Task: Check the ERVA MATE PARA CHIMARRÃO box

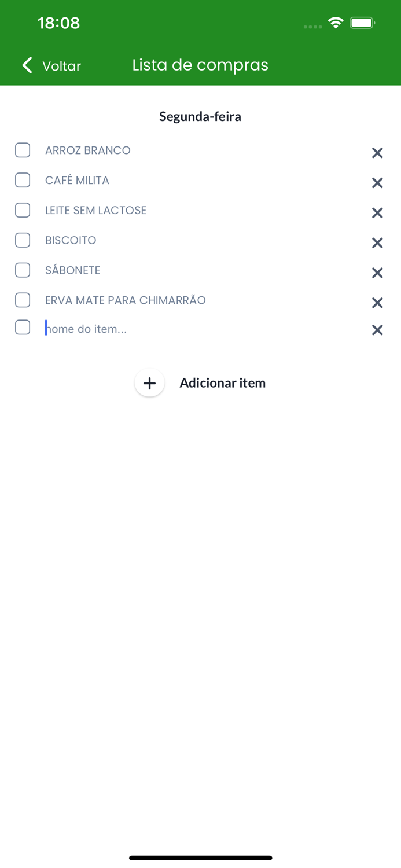Action: click(x=23, y=300)
